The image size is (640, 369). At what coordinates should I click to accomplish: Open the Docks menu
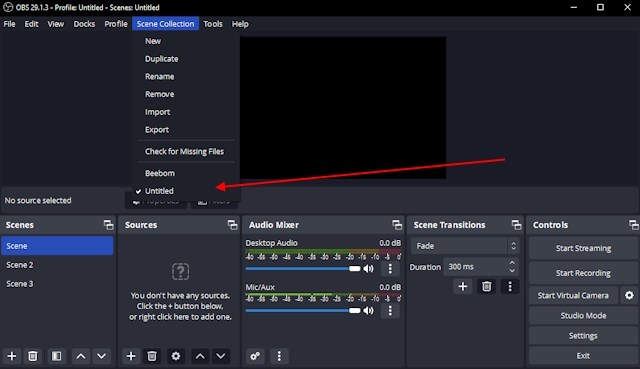[x=84, y=24]
